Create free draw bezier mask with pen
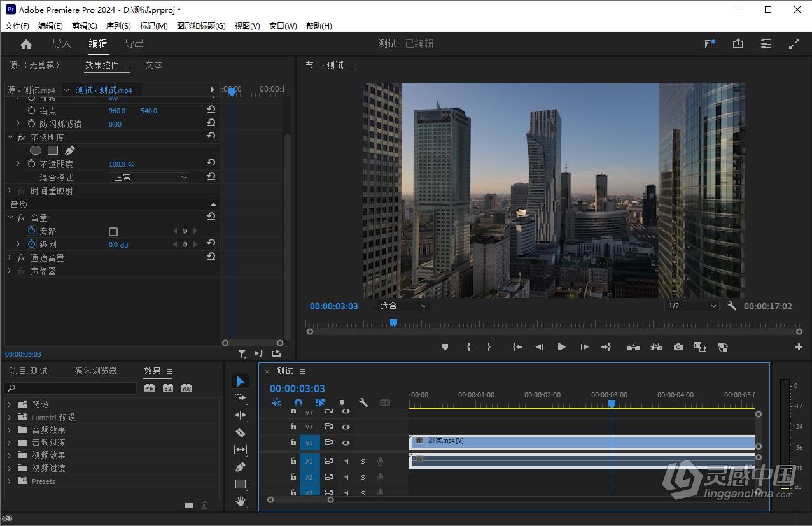Viewport: 812px width, 526px height. coord(70,151)
